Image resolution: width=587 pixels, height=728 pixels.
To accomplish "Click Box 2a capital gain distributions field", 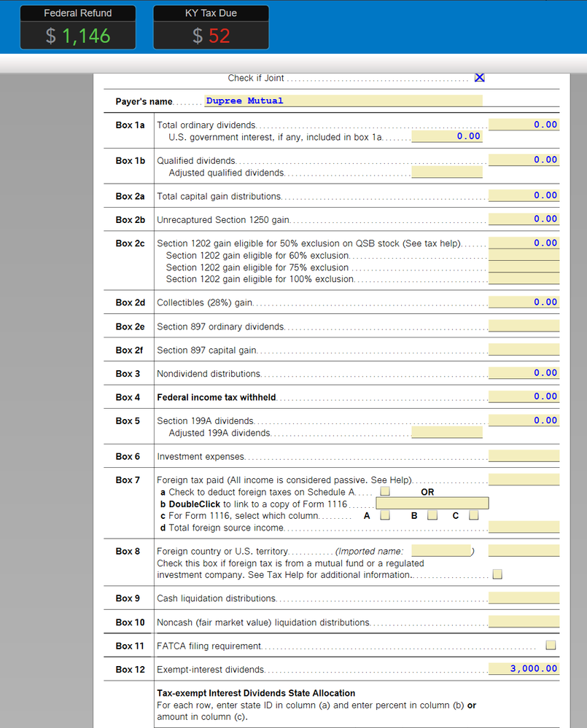I will coord(524,195).
